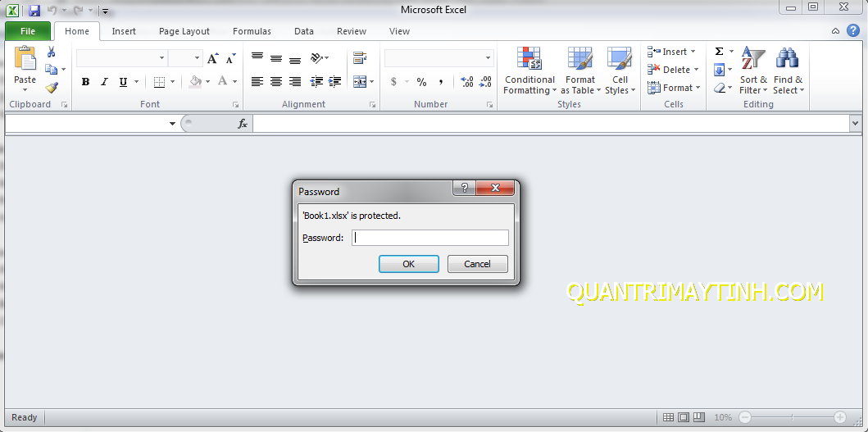Click Delete cells button
This screenshot has width=868, height=432.
673,70
